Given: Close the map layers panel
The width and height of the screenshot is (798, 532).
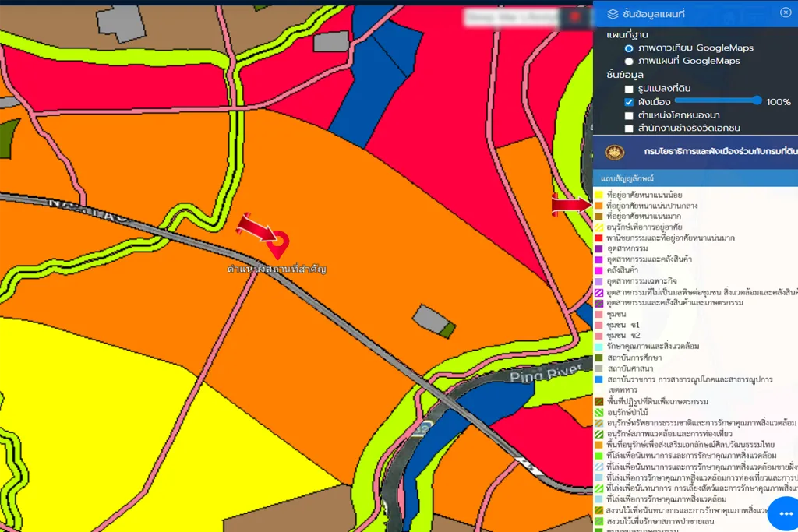Looking at the screenshot, I should pyautogui.click(x=785, y=12).
